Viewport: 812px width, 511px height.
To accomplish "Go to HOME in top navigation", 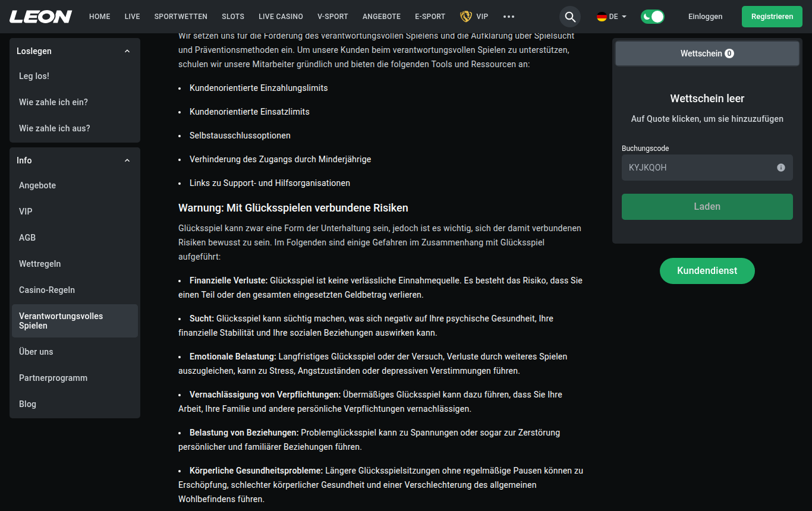I will (100, 17).
